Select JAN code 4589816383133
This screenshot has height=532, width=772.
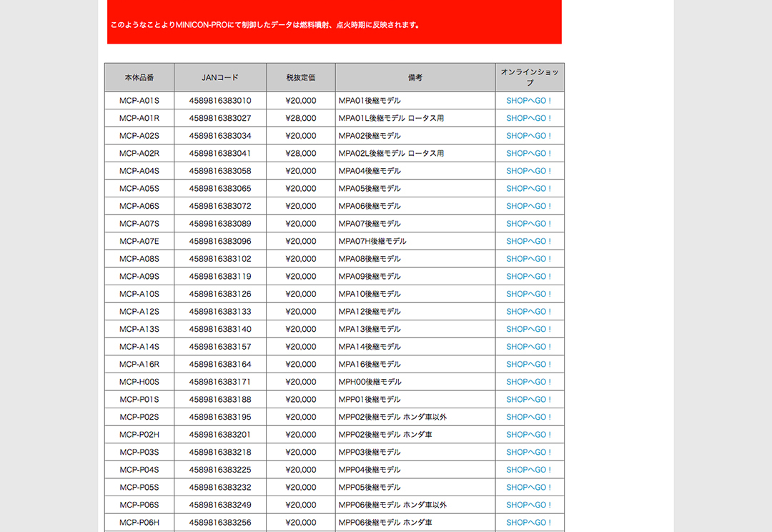tap(220, 311)
